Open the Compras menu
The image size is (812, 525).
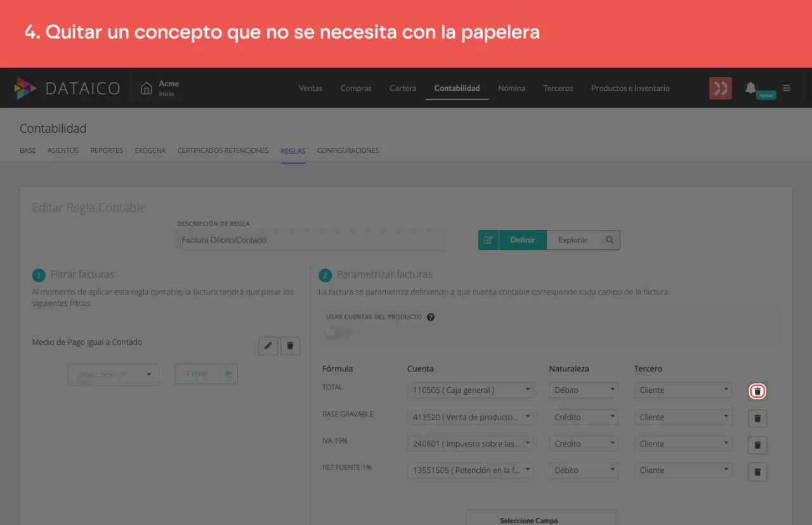pyautogui.click(x=356, y=88)
